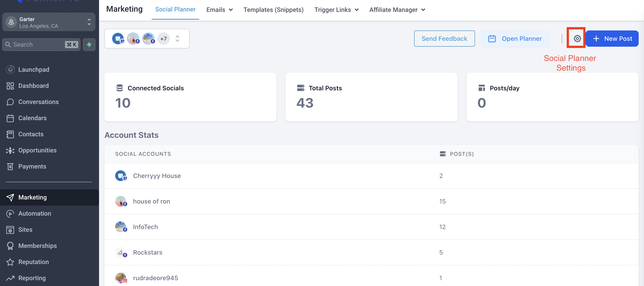Navigate to Payments in the sidebar
Viewport: 644px width, 286px height.
(x=32, y=166)
